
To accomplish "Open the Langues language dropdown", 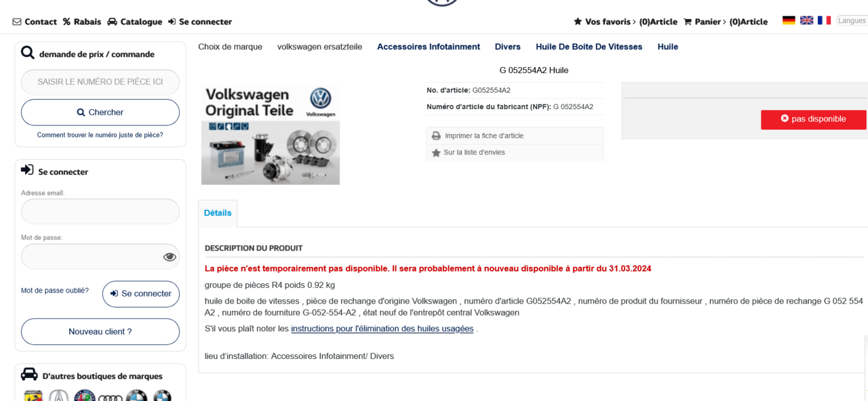I will click(x=851, y=21).
